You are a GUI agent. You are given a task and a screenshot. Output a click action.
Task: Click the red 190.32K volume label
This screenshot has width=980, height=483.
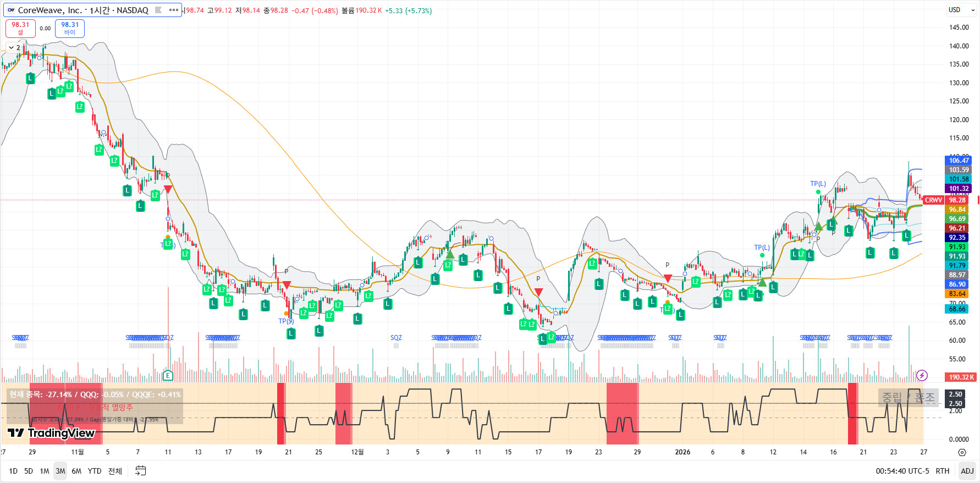(x=961, y=377)
